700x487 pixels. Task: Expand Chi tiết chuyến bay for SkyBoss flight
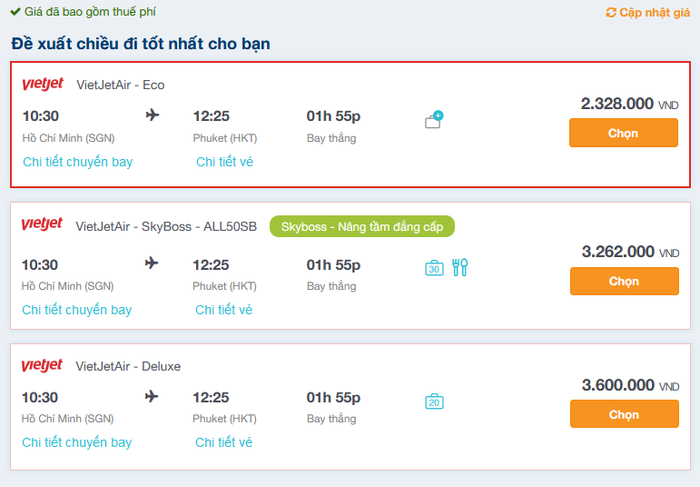click(x=77, y=309)
